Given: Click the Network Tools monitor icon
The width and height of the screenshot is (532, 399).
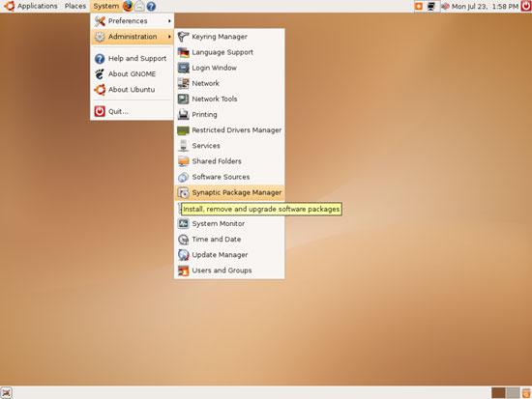Looking at the screenshot, I should click(183, 99).
